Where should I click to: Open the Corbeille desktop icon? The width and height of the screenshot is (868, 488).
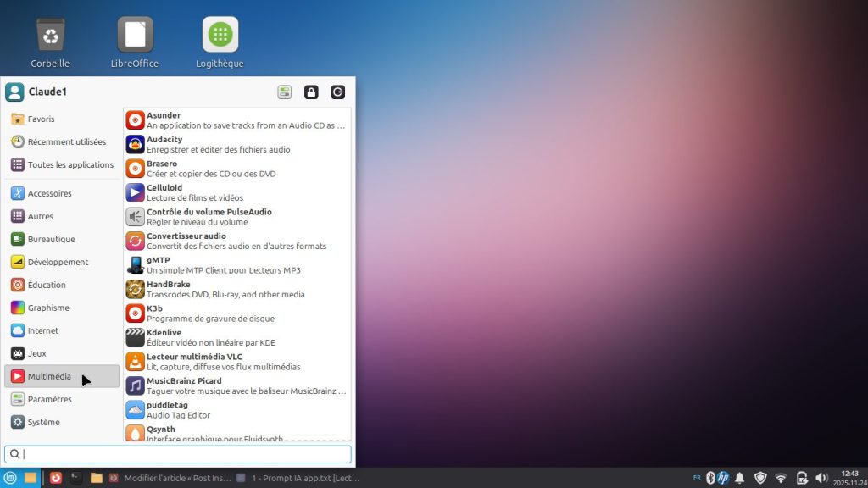[x=50, y=42]
